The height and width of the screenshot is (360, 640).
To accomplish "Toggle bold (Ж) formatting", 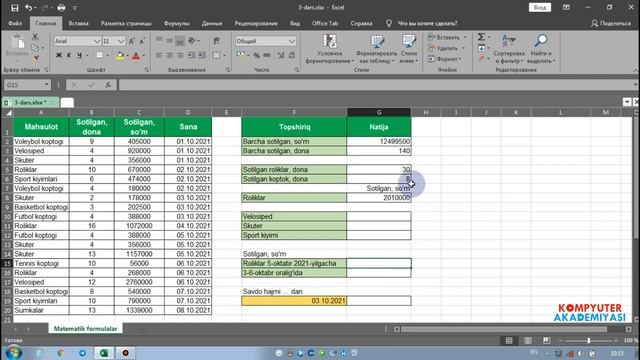I will 59,55.
